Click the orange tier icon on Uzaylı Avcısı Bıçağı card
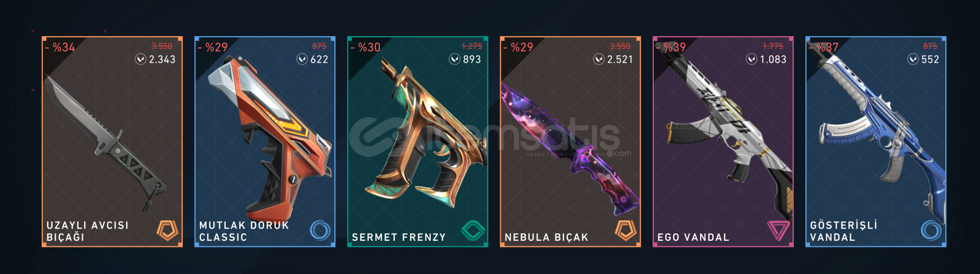980x274 pixels. [167, 231]
